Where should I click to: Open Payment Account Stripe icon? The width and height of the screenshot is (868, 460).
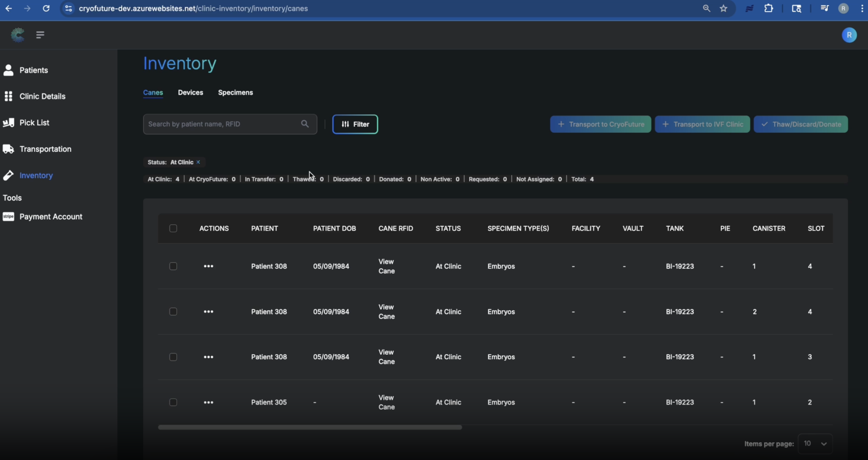[8, 216]
